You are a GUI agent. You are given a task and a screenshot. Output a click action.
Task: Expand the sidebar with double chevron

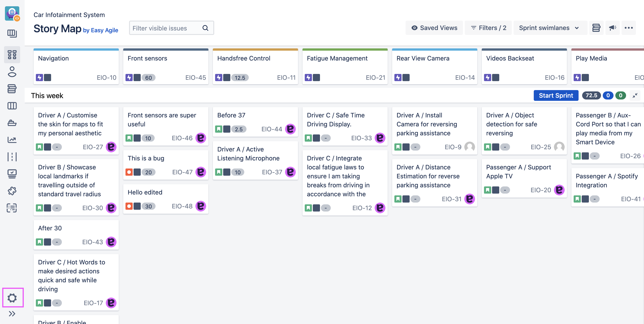click(x=12, y=314)
